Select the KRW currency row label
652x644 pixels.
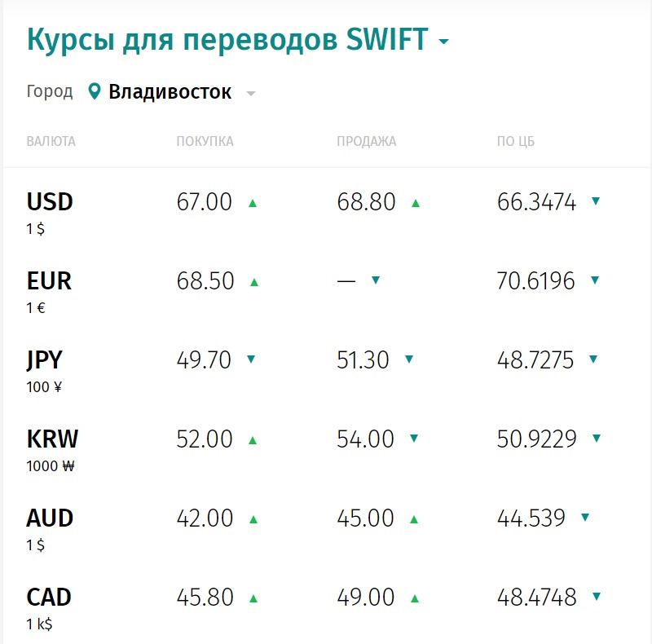tap(52, 439)
